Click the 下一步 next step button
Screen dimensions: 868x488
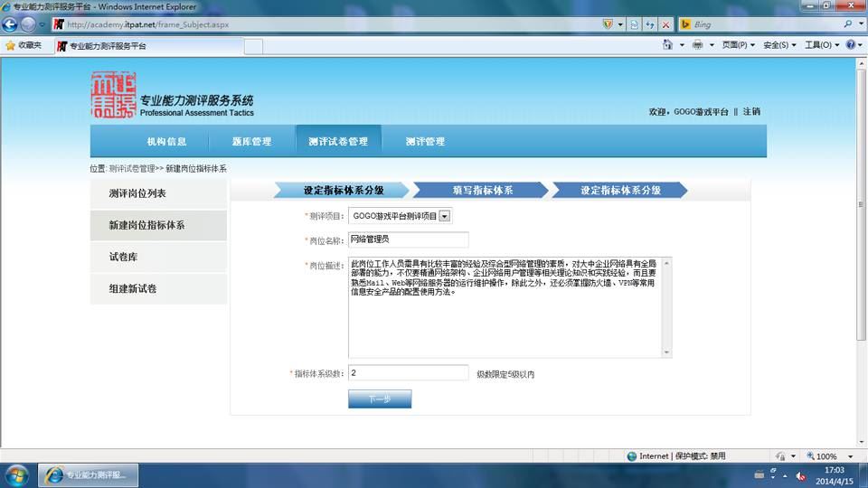380,399
